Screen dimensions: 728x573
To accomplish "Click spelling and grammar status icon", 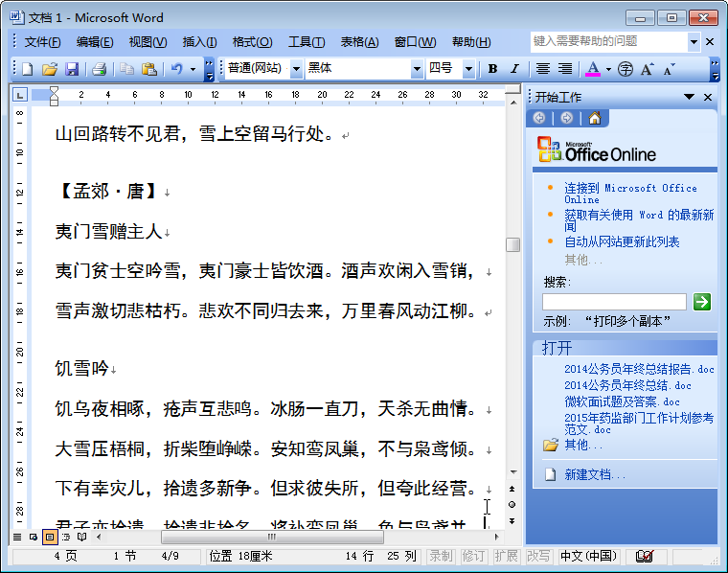I will click(x=645, y=556).
